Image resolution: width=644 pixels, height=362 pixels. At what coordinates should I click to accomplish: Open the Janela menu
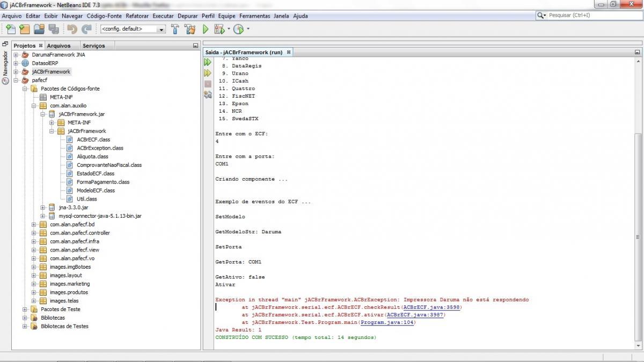tap(281, 16)
